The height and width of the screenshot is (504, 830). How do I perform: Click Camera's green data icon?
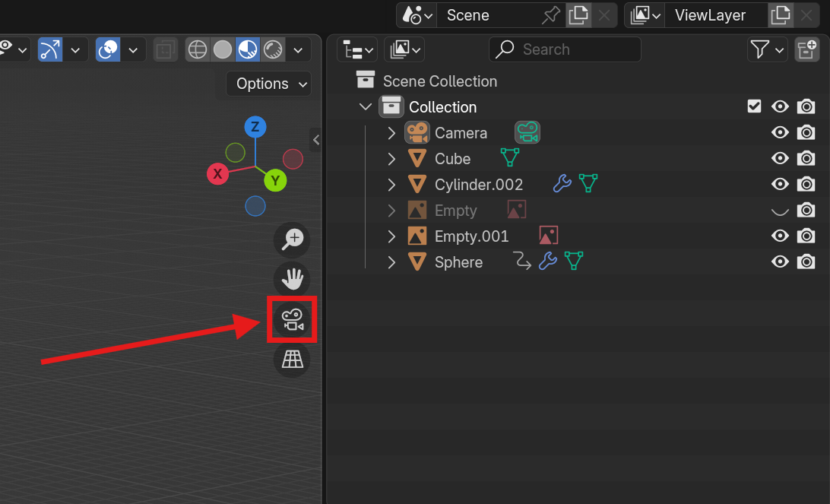pos(527,132)
